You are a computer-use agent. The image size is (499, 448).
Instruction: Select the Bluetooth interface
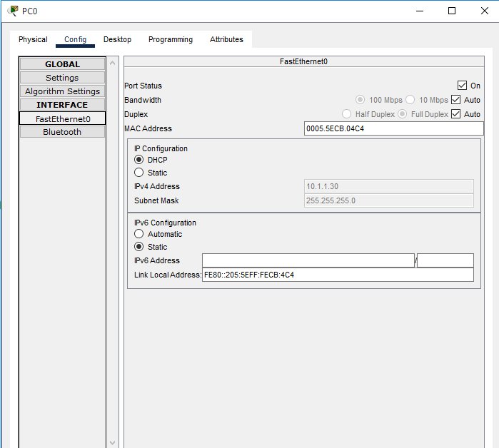pos(62,132)
